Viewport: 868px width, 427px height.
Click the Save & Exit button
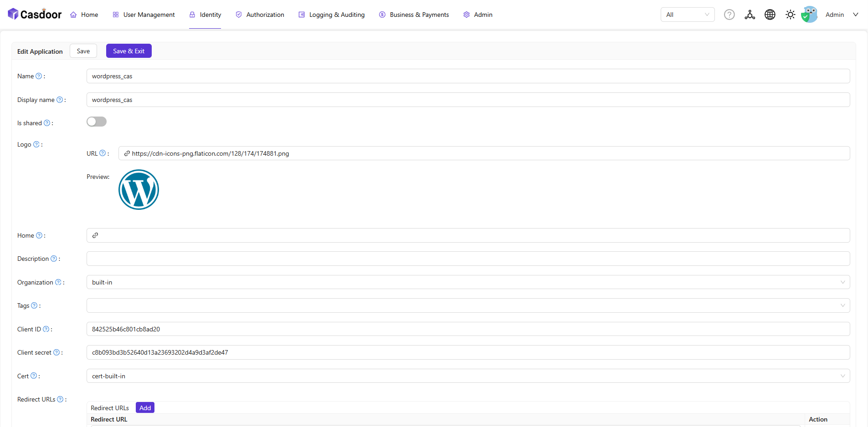(128, 51)
